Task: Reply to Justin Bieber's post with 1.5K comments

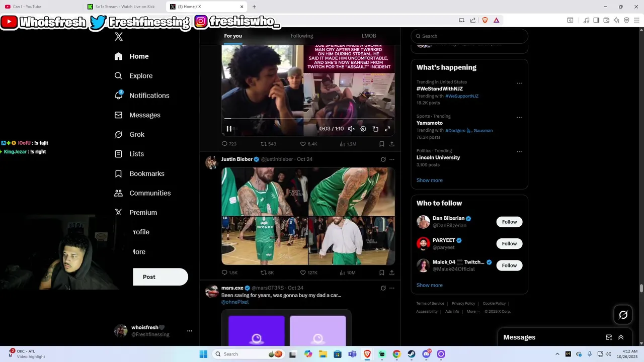Action: pyautogui.click(x=229, y=273)
